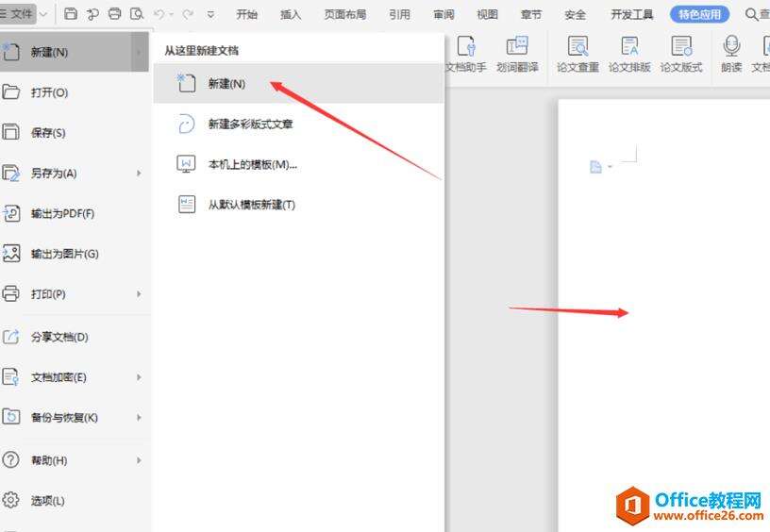Expand the 新建(N) submenu arrow
The image size is (770, 532).
pyautogui.click(x=140, y=52)
